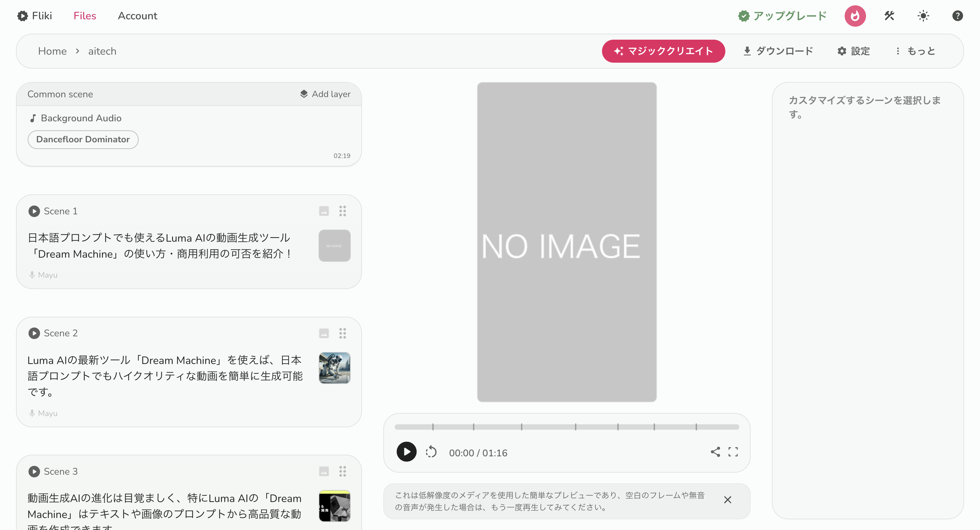
Task: Toggle the light/dark theme sun icon
Action: (923, 16)
